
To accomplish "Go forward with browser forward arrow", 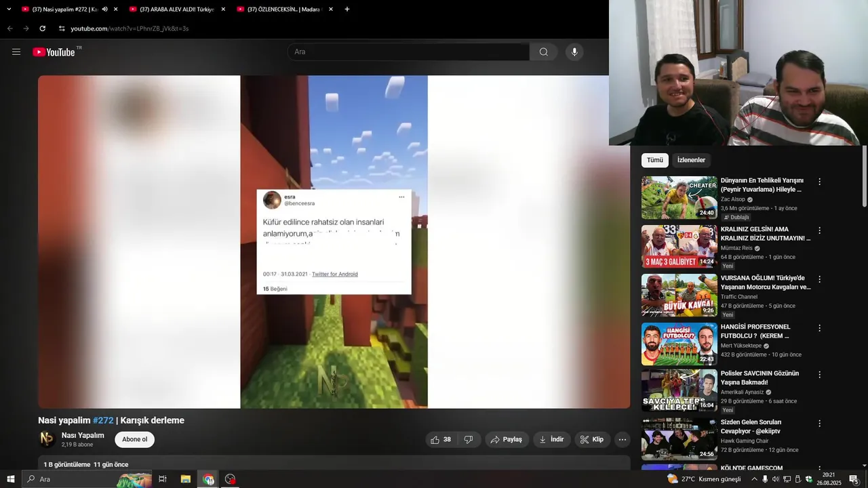I will (x=26, y=28).
